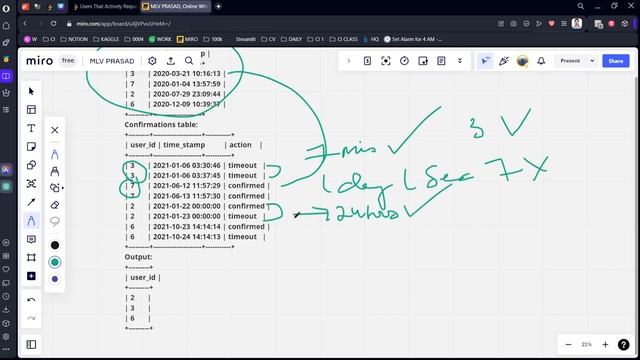This screenshot has width=640, height=360.
Task: Select the Text tool
Action: [x=31, y=128]
